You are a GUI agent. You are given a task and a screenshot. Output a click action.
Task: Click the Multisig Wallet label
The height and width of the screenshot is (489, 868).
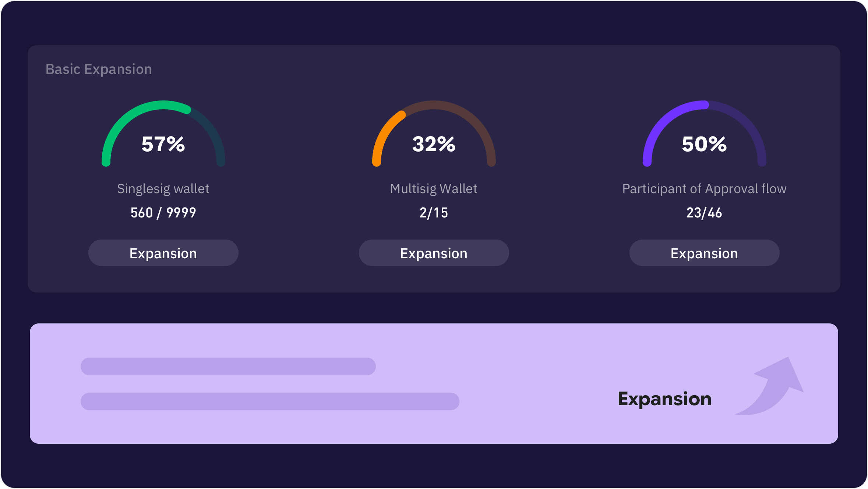coord(434,189)
